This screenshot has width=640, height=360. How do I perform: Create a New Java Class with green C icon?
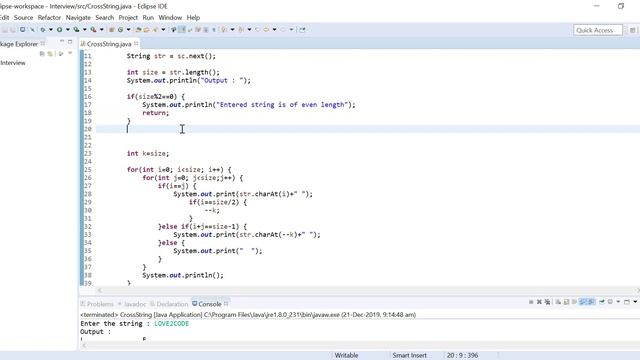(x=120, y=30)
